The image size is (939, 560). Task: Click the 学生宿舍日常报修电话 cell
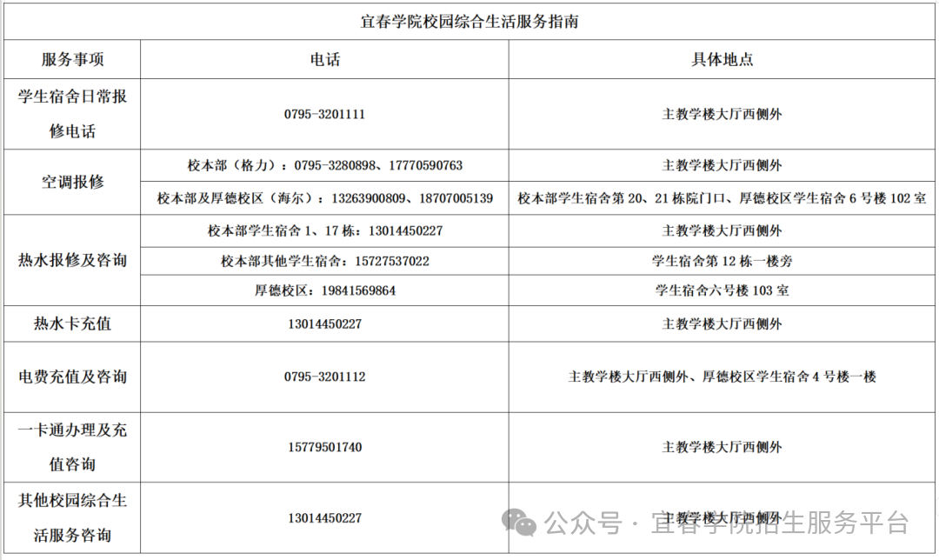pyautogui.click(x=72, y=114)
